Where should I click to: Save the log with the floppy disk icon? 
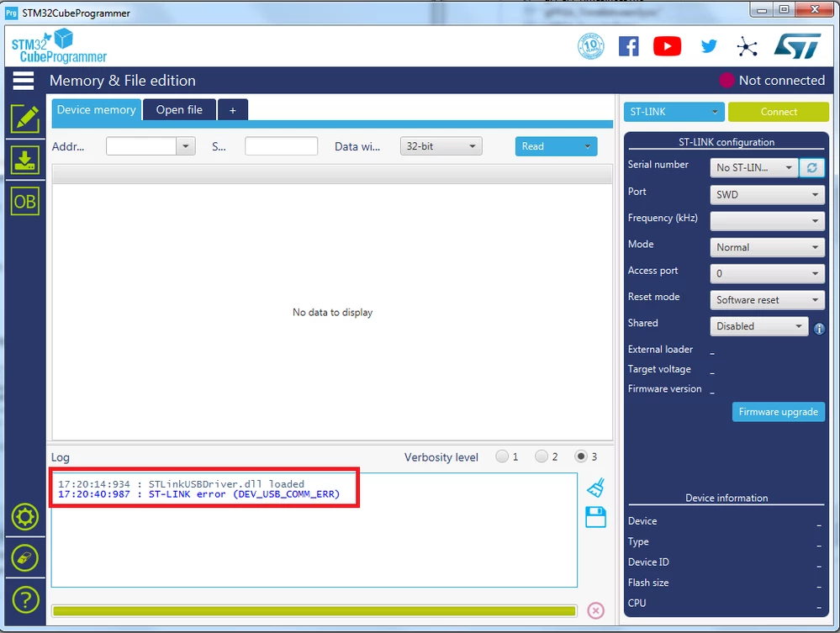[x=595, y=517]
